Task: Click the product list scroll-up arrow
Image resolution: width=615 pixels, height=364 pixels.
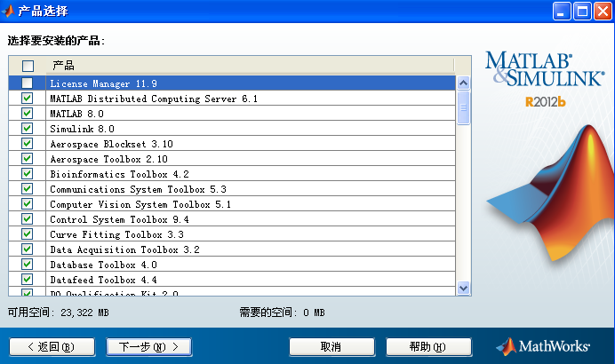Action: [x=463, y=83]
